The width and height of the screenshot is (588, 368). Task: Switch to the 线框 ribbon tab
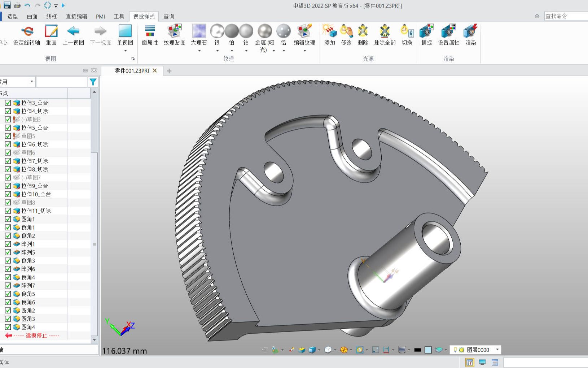coord(52,16)
